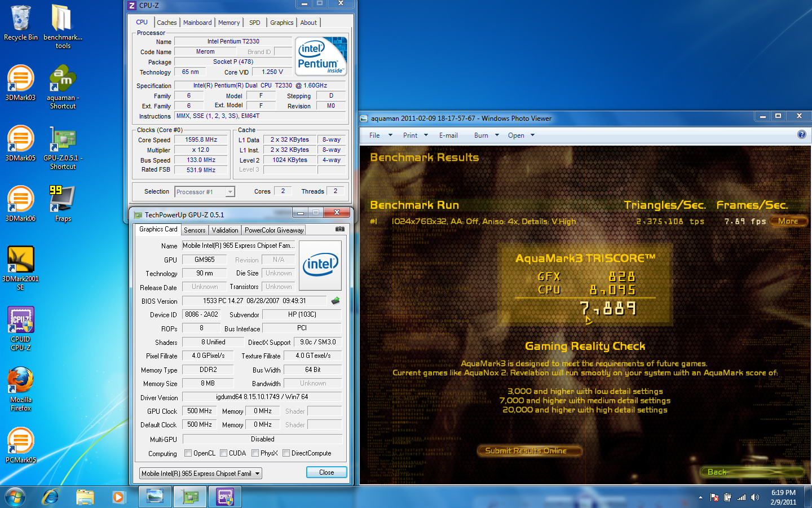This screenshot has height=508, width=812.
Task: Switch to CPU-Z taskbar button
Action: (225, 497)
